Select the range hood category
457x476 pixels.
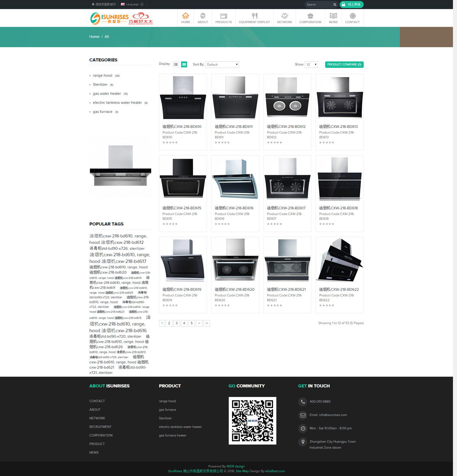coord(102,75)
